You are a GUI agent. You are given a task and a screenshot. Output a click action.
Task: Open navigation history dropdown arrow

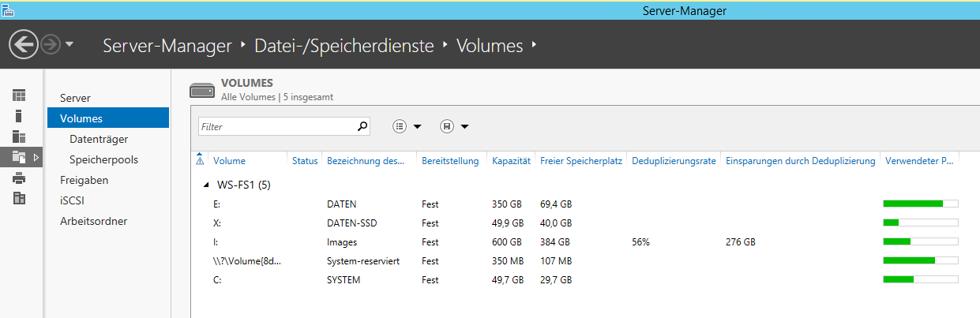point(69,45)
